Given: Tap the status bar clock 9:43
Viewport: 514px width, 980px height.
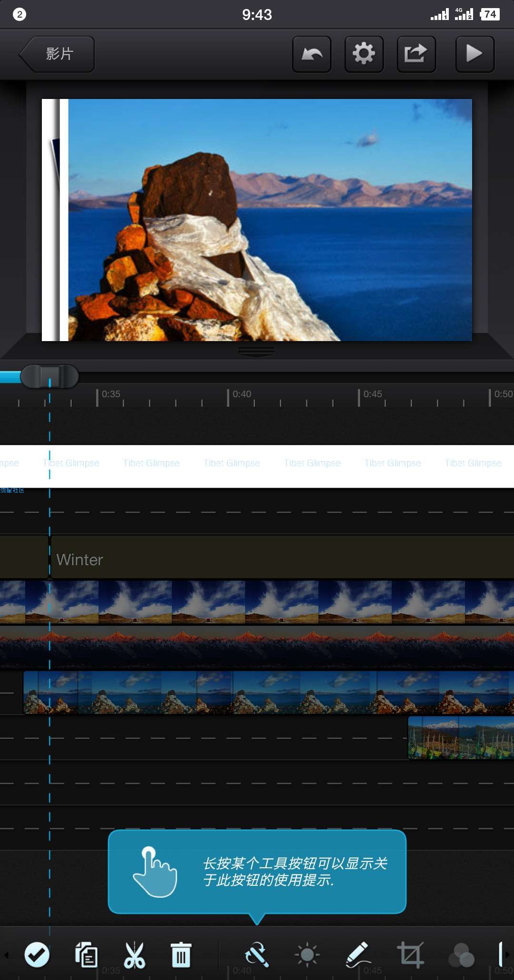Looking at the screenshot, I should 257,15.
